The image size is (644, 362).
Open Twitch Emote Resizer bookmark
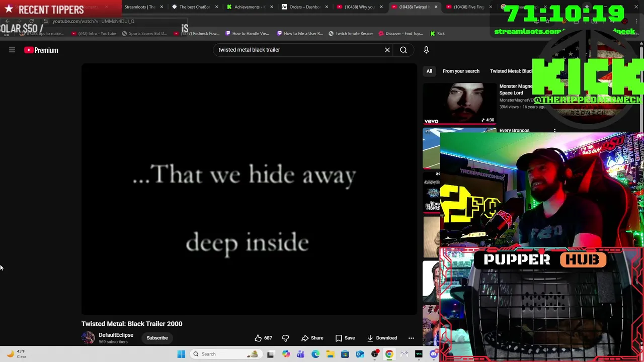(351, 33)
